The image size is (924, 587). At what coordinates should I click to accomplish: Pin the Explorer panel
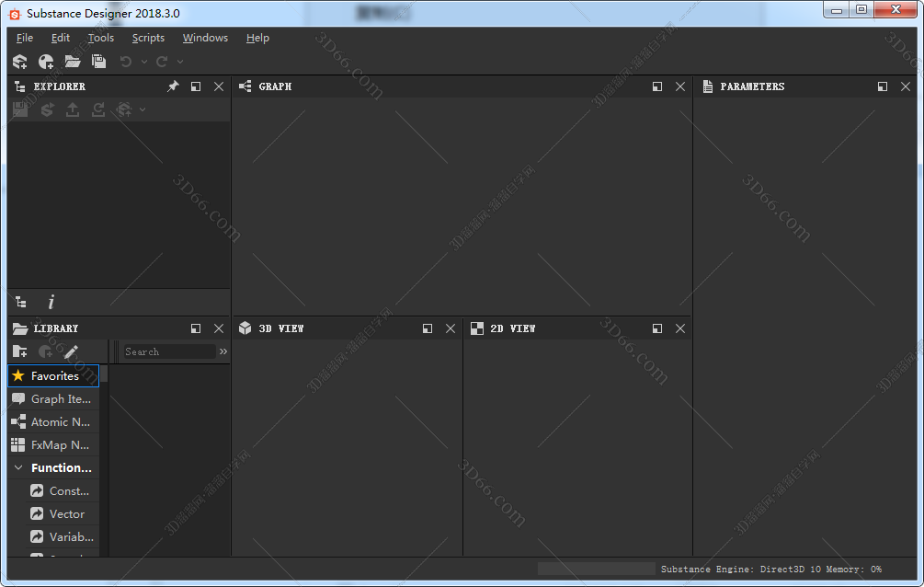173,86
